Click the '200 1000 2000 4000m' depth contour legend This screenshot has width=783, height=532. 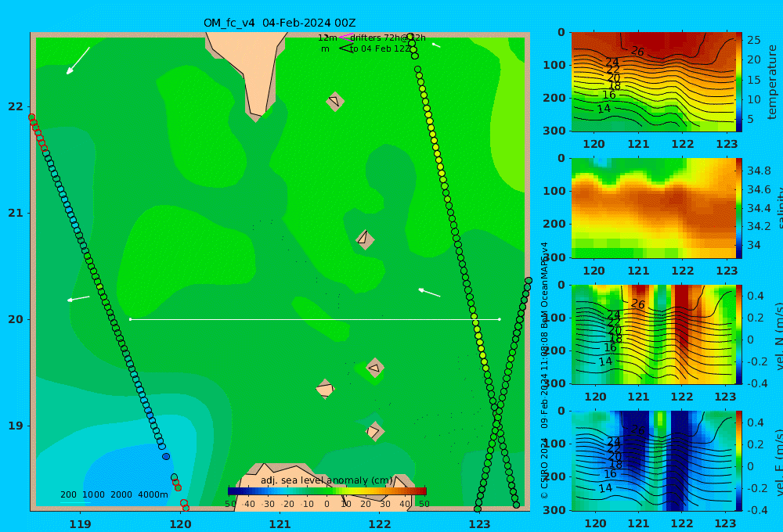[x=114, y=494]
